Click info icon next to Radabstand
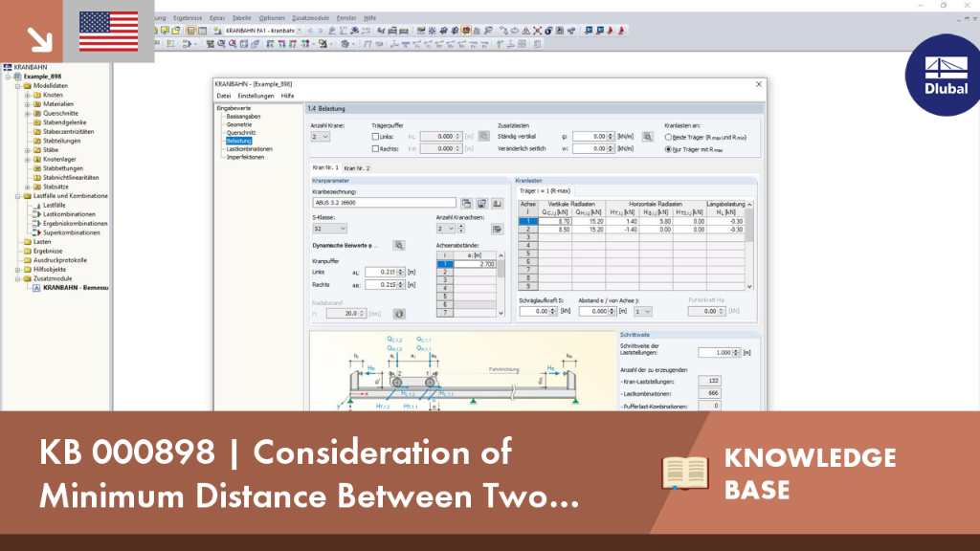The height and width of the screenshot is (551, 980). tap(399, 314)
